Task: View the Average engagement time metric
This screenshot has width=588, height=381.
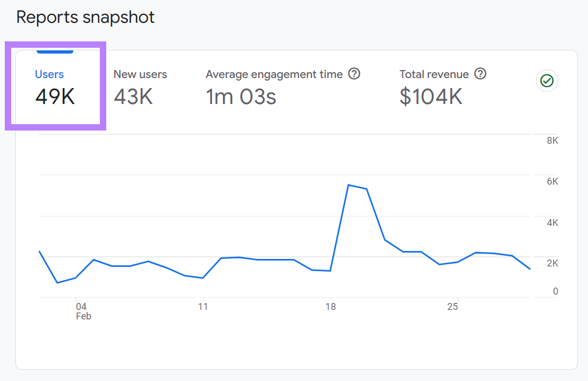Action: coord(274,86)
